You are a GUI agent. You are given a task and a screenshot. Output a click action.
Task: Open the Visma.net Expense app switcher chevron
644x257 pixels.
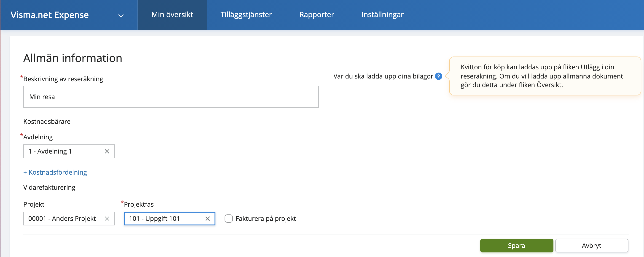tap(121, 16)
